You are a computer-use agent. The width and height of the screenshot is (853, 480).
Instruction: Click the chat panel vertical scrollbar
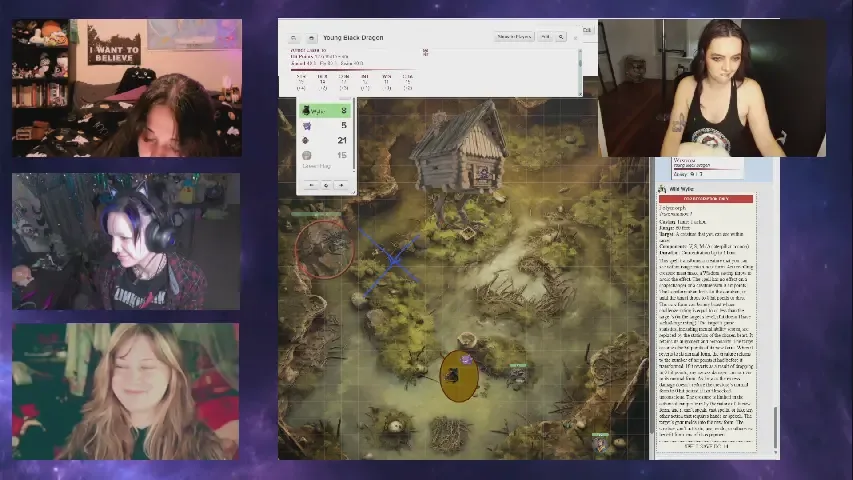775,300
